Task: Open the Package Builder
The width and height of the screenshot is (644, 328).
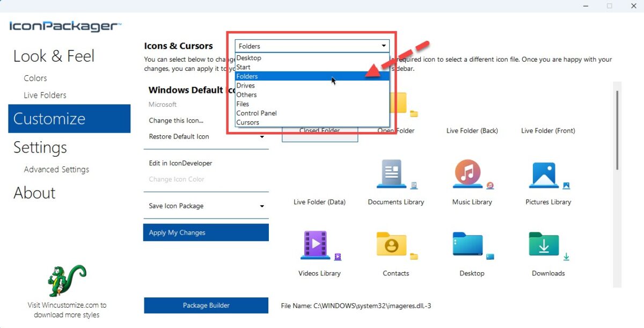Action: click(x=206, y=305)
